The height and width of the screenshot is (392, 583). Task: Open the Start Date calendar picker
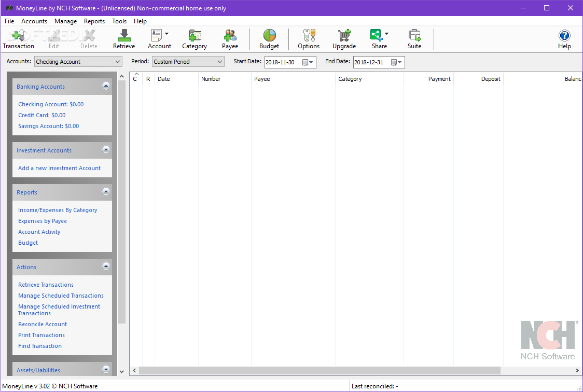308,62
